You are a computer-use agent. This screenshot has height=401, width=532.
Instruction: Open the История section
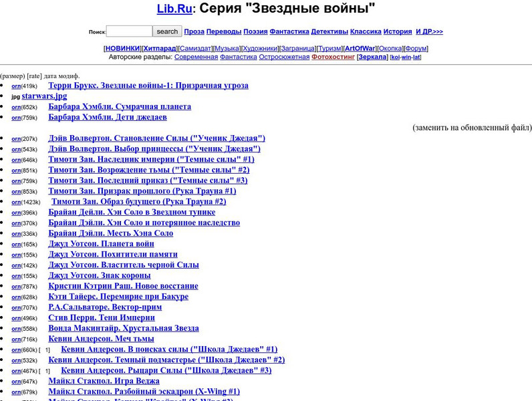(x=398, y=31)
